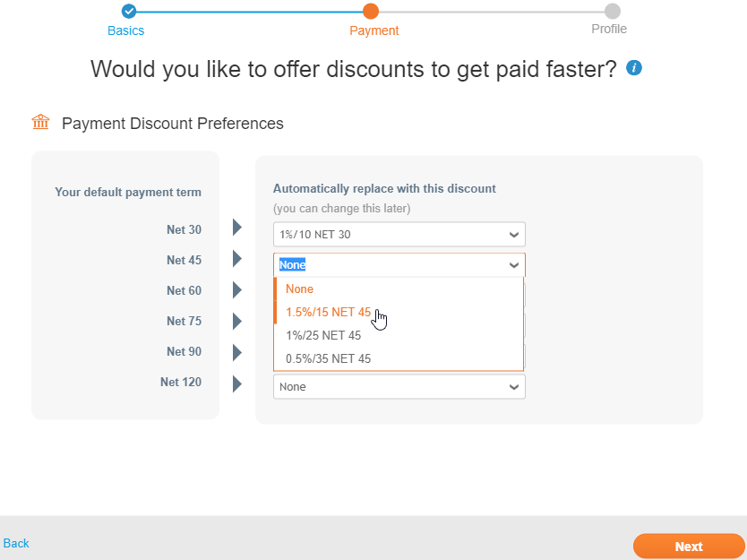Click the gray Profile step circle

pyautogui.click(x=612, y=11)
